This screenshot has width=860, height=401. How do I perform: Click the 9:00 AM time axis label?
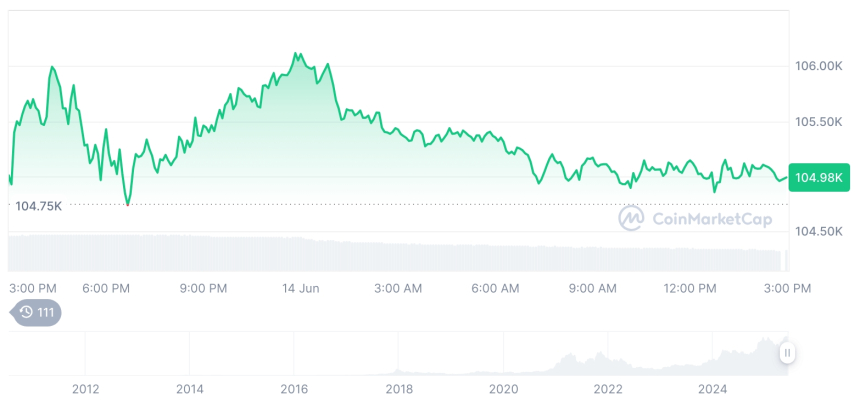(593, 288)
